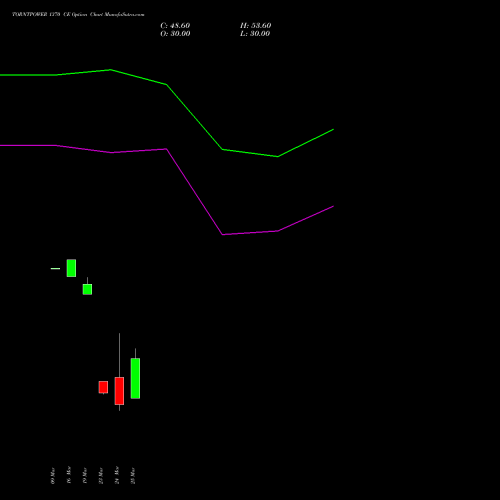500x500 pixels.
Task: Click the flat doji dash candle
Action: click(55, 268)
